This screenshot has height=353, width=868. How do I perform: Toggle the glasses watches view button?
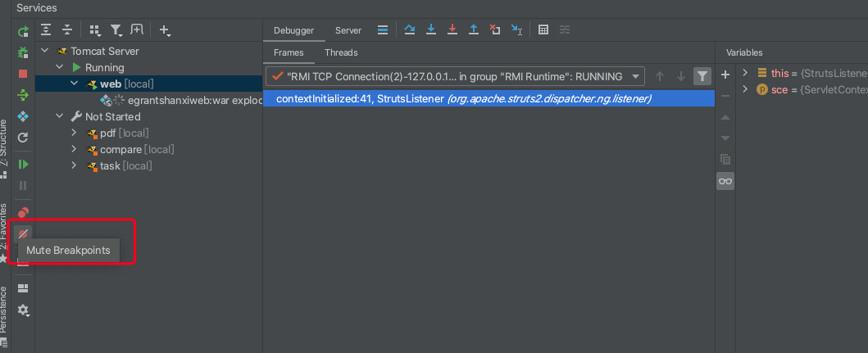click(x=725, y=181)
